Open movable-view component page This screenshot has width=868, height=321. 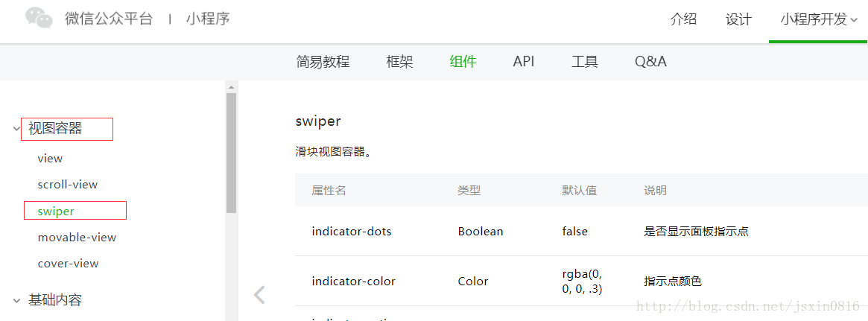point(77,238)
